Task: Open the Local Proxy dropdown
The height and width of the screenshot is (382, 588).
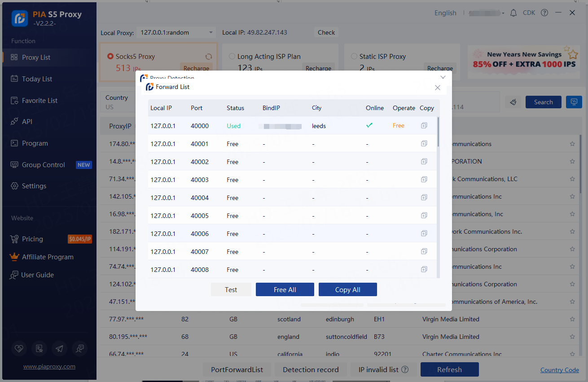Action: (177, 32)
